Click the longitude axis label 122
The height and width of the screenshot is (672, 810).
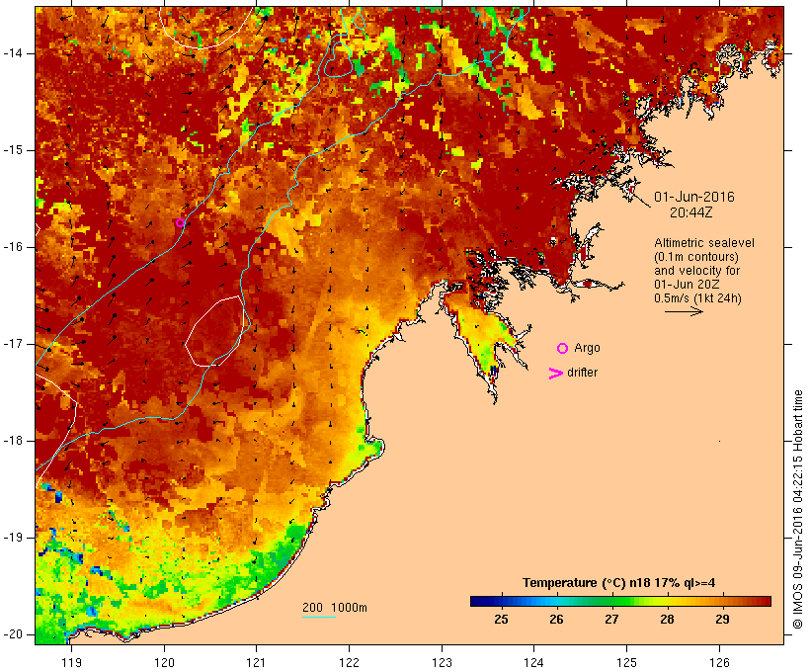click(349, 662)
